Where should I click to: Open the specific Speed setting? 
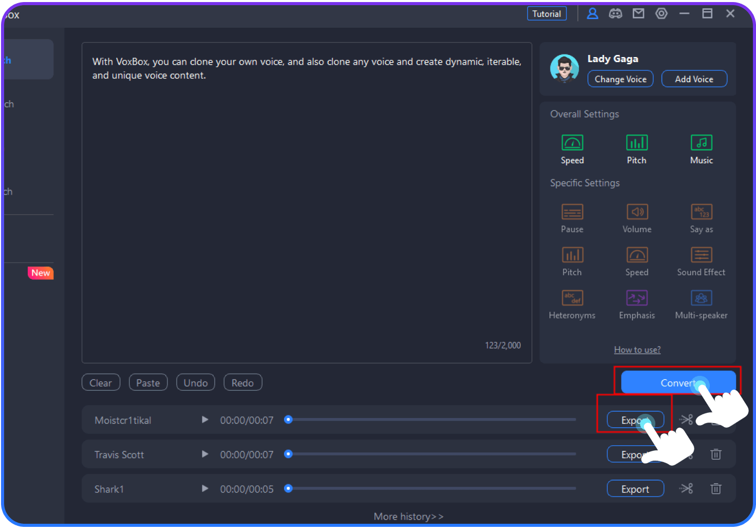(x=637, y=261)
